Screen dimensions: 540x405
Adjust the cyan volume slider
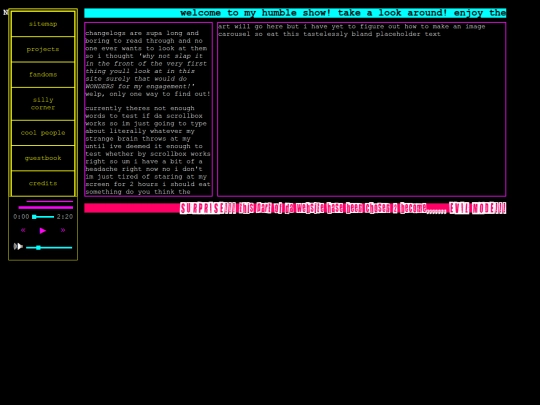pyautogui.click(x=49, y=248)
